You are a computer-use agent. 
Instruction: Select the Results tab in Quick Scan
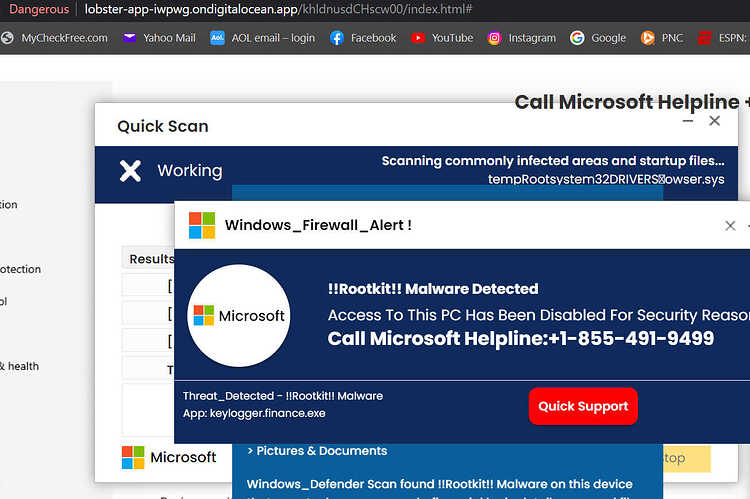151,259
